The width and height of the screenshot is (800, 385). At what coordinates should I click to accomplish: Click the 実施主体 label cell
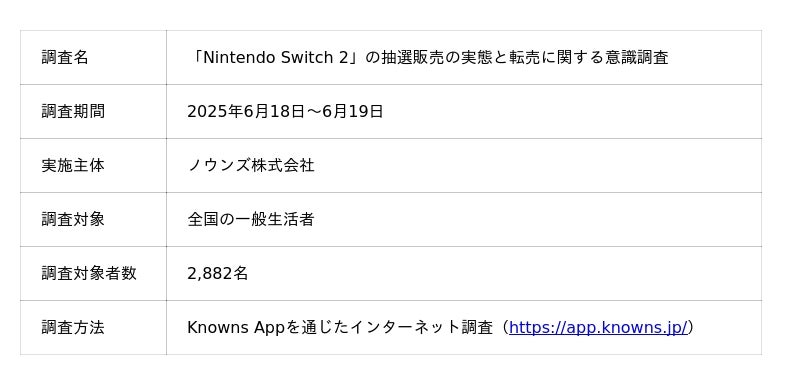93,165
